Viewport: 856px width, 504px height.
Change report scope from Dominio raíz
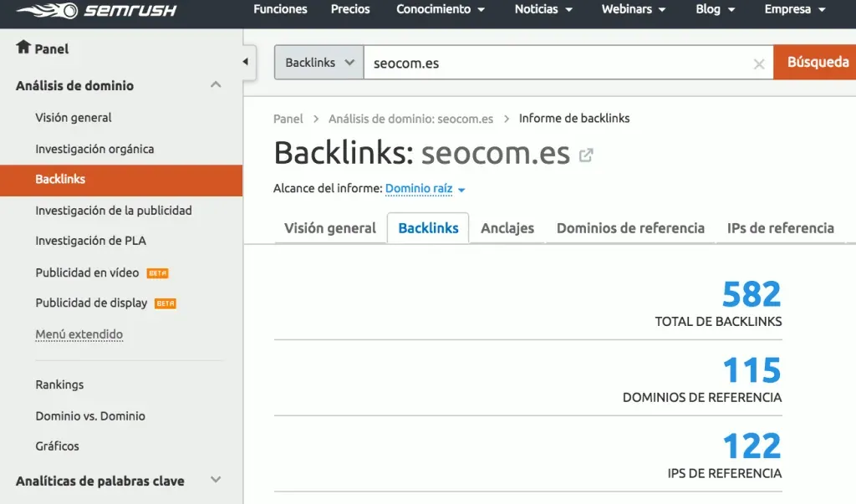tap(425, 189)
